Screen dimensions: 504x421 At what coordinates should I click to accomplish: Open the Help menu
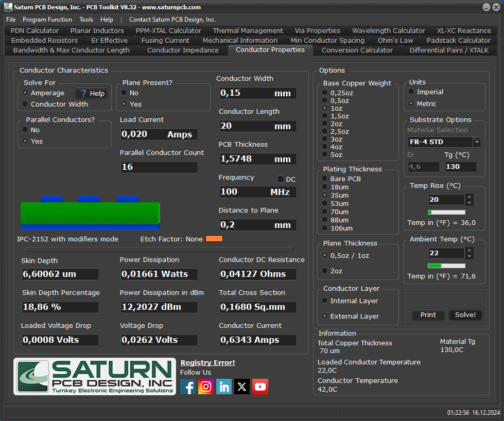click(107, 20)
